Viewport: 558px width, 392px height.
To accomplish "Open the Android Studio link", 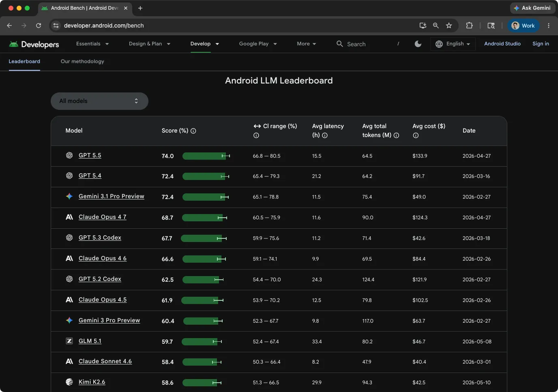I will point(502,44).
